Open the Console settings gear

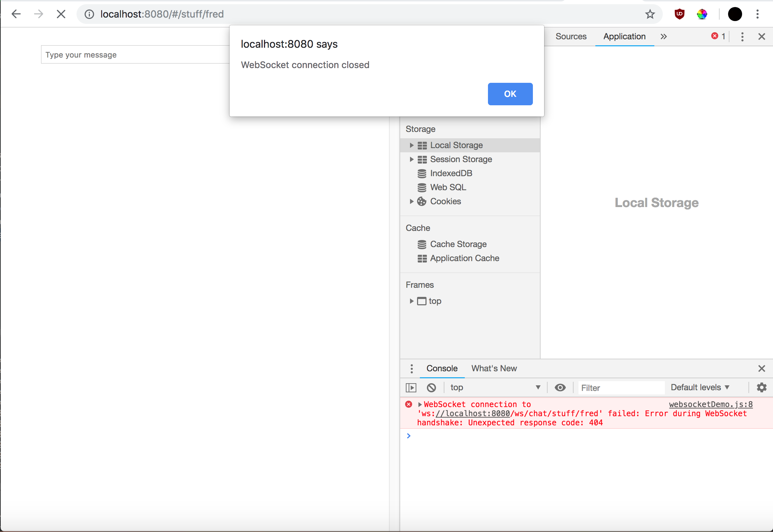[x=761, y=387]
